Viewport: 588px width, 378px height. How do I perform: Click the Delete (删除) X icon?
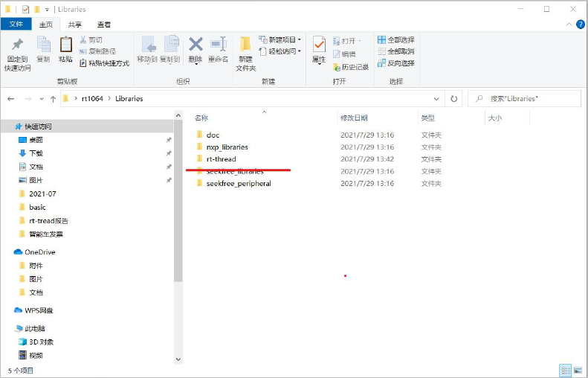(196, 50)
